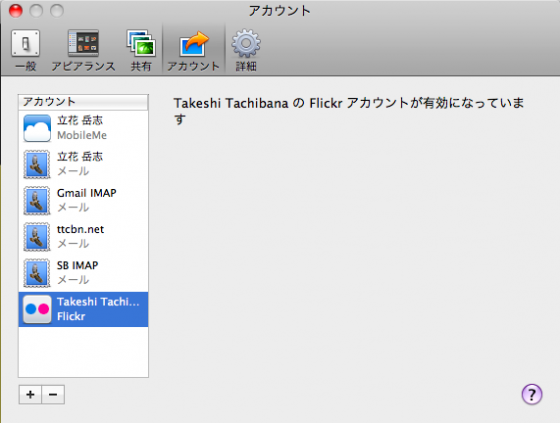Remove selected account with minus button

53,394
